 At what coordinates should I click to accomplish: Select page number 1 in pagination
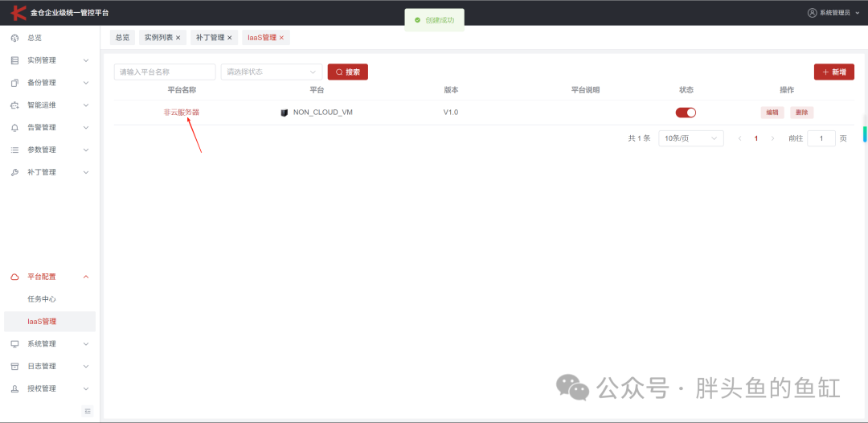point(756,138)
